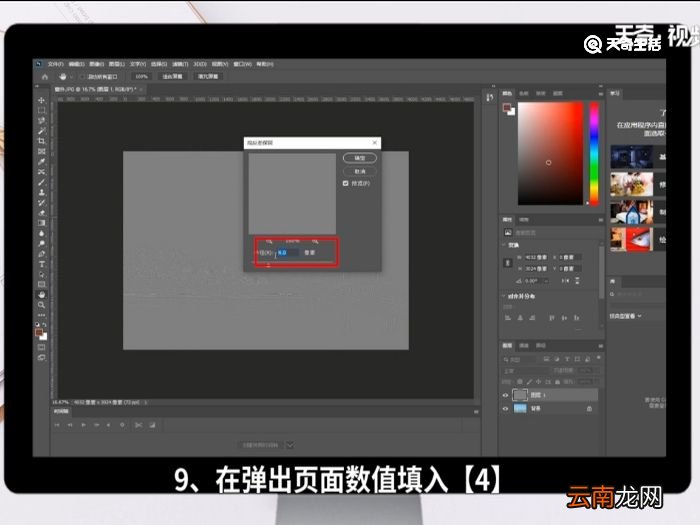
Task: Open the layer blend mode dropdown
Action: point(525,371)
